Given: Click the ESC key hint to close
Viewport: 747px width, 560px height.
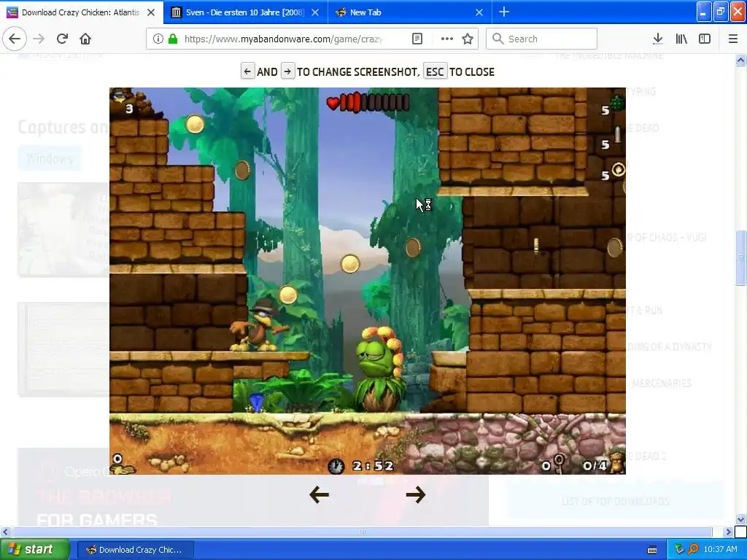Looking at the screenshot, I should 435,72.
